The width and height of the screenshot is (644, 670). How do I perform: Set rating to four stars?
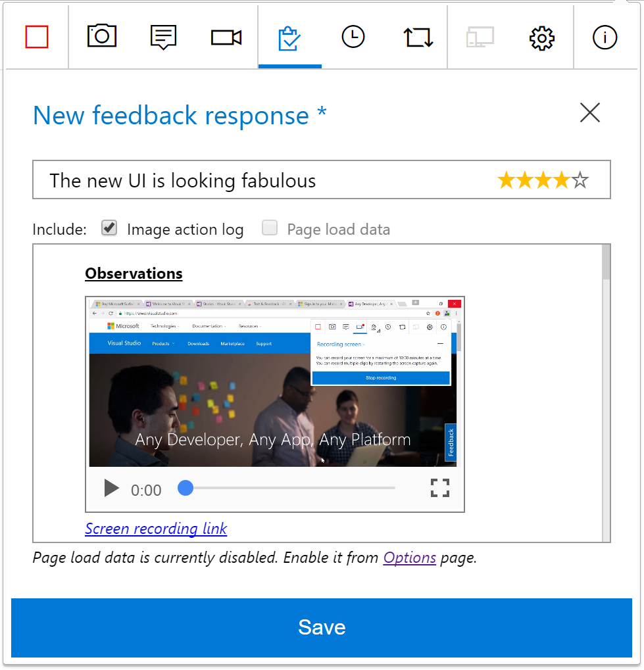coord(562,180)
